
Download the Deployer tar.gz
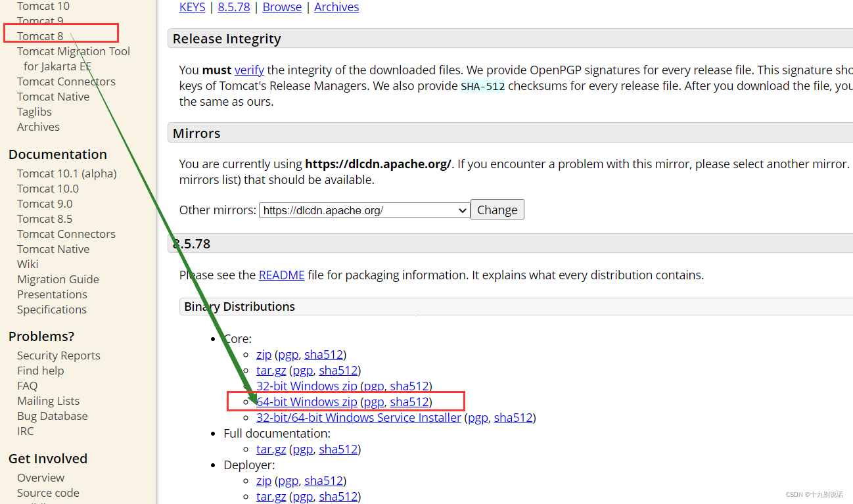pos(271,497)
